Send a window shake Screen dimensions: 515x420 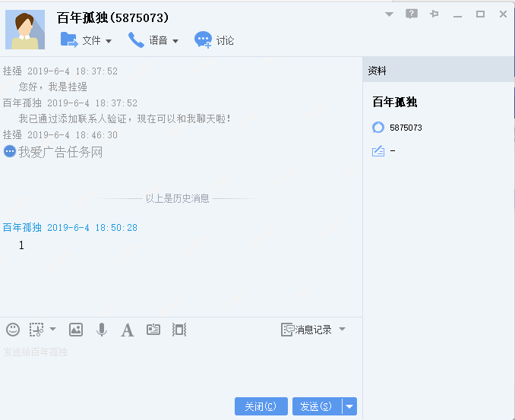click(x=179, y=330)
